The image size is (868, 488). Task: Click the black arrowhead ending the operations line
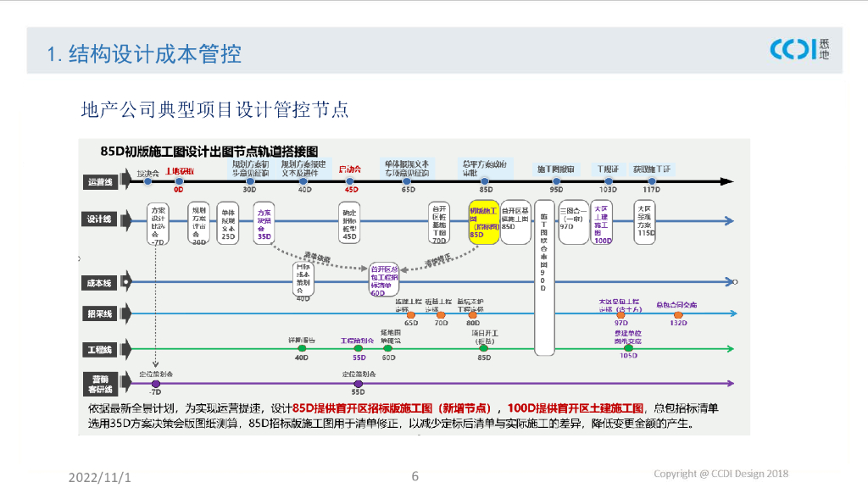coord(726,181)
